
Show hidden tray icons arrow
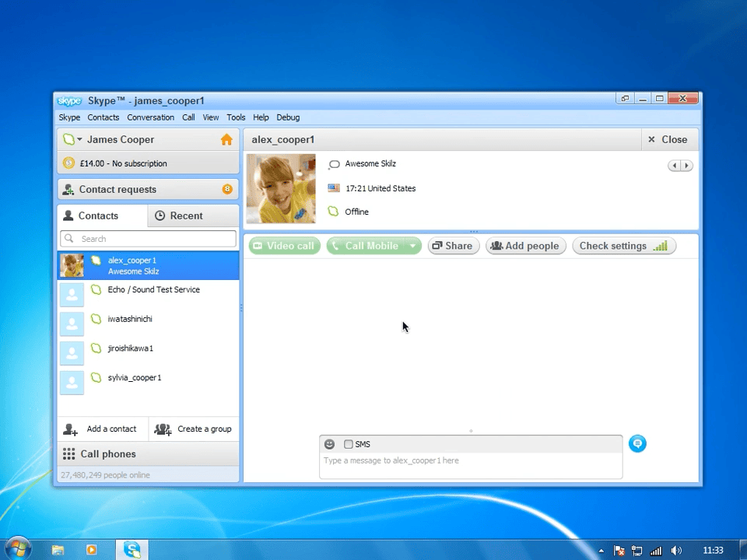tap(601, 551)
